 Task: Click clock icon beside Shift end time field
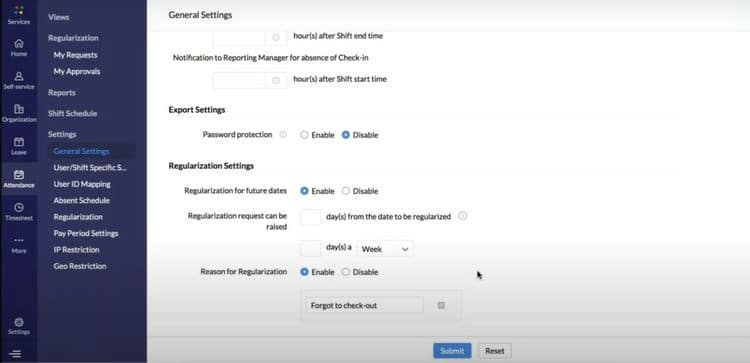[276, 37]
